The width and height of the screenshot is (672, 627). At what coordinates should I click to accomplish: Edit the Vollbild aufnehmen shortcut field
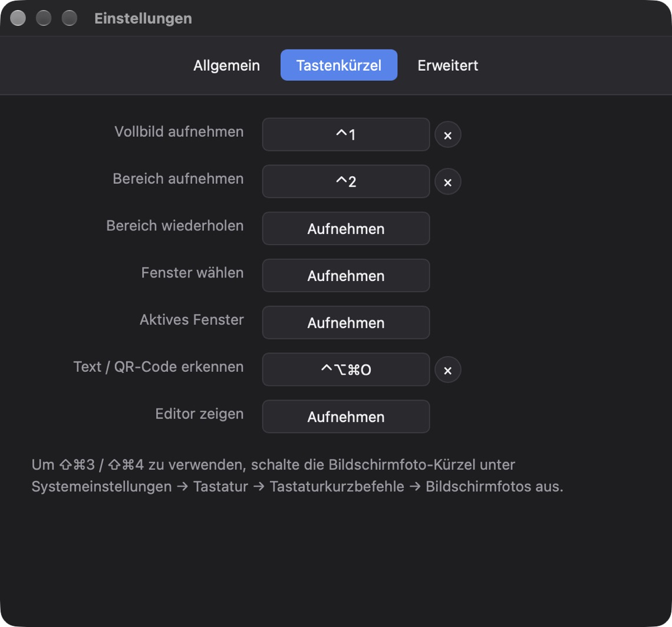point(346,134)
